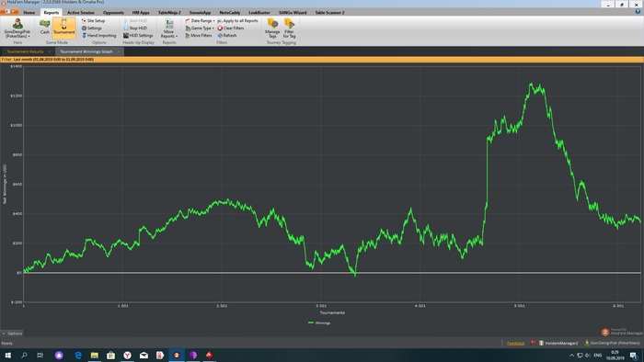This screenshot has width=644, height=362.
Task: Open the NoteCaddy ribbon tab
Action: tap(230, 12)
